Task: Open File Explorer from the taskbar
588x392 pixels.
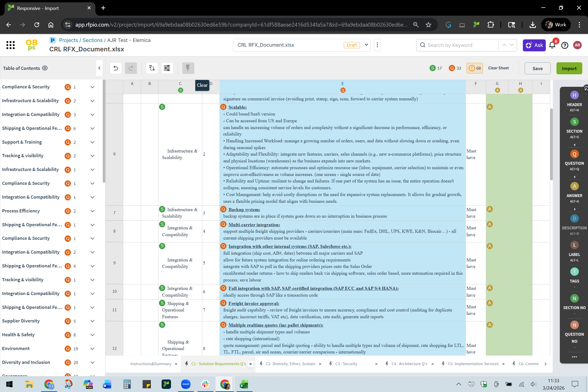Action: pyautogui.click(x=29, y=384)
